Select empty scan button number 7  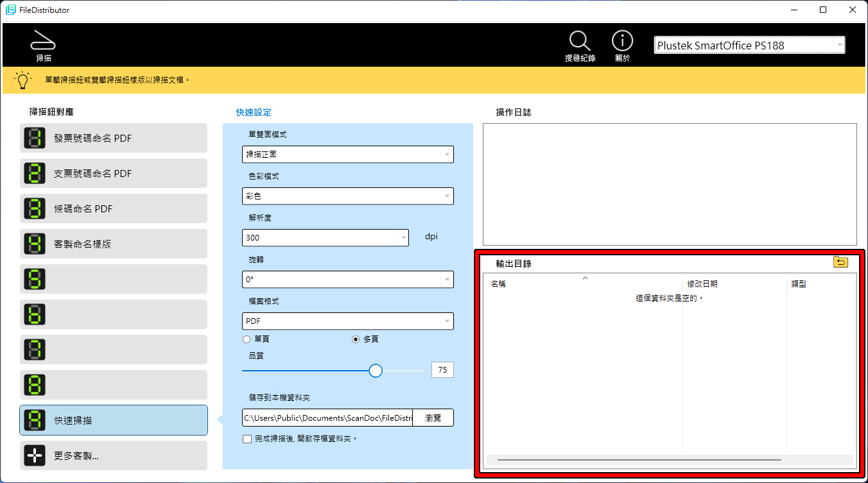(114, 350)
